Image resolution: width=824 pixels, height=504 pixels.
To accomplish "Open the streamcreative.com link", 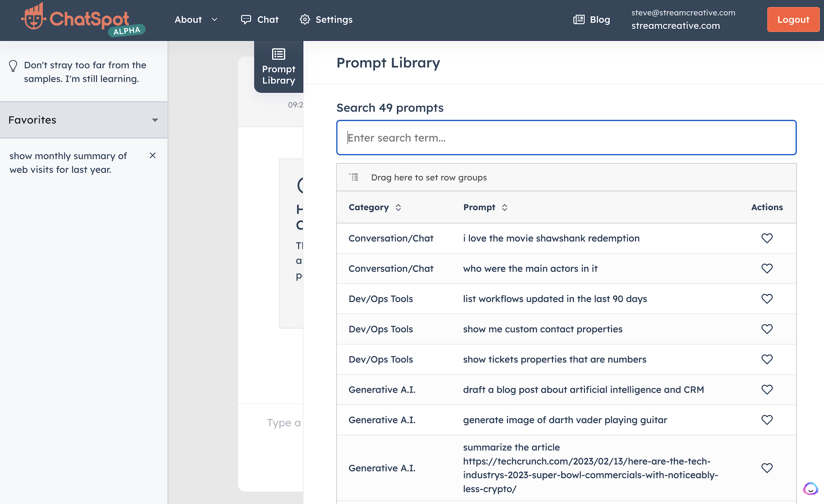I will [x=676, y=26].
